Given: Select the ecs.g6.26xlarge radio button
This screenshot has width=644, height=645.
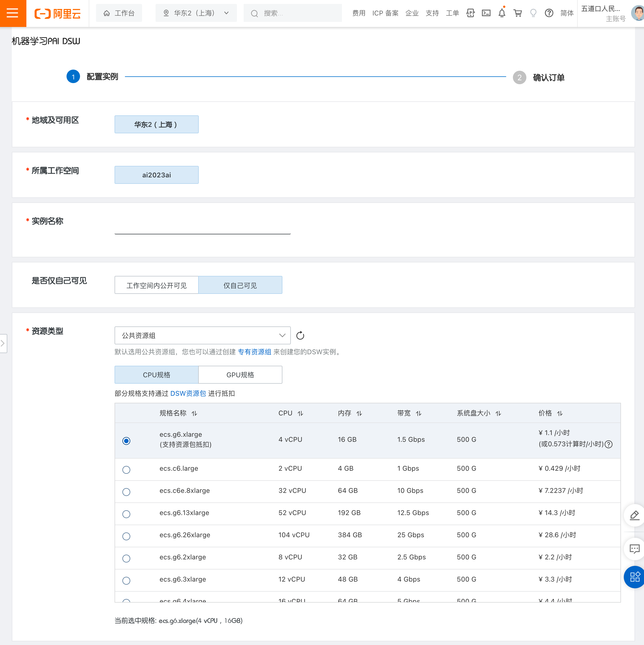Looking at the screenshot, I should (x=126, y=536).
